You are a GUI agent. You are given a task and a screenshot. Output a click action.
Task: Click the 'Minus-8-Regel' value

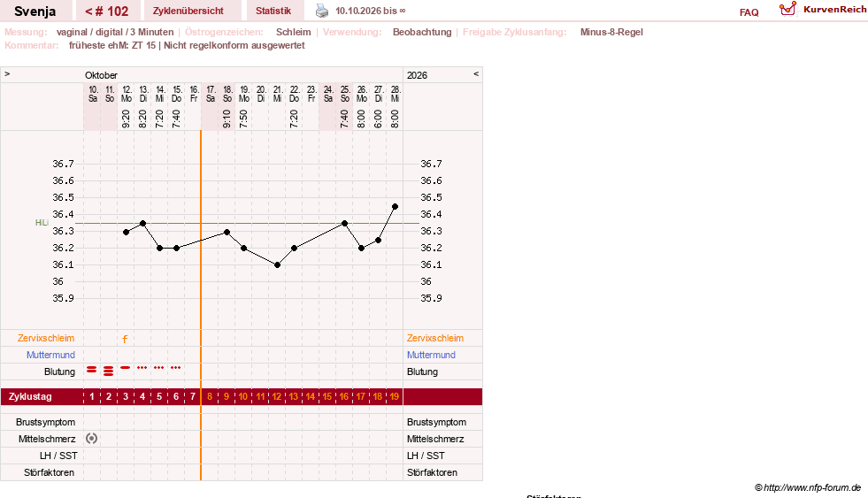611,32
